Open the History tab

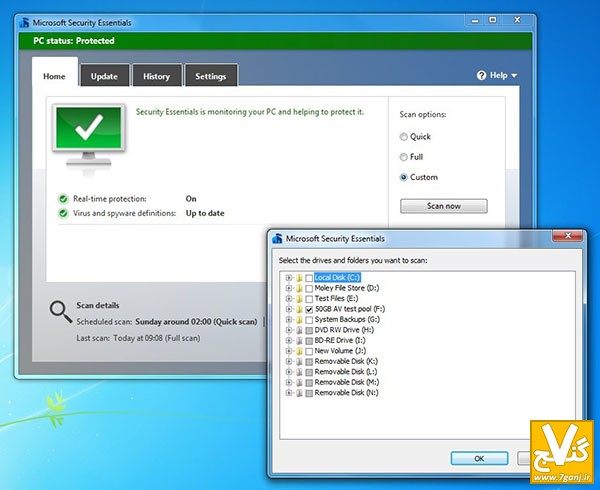tap(156, 76)
